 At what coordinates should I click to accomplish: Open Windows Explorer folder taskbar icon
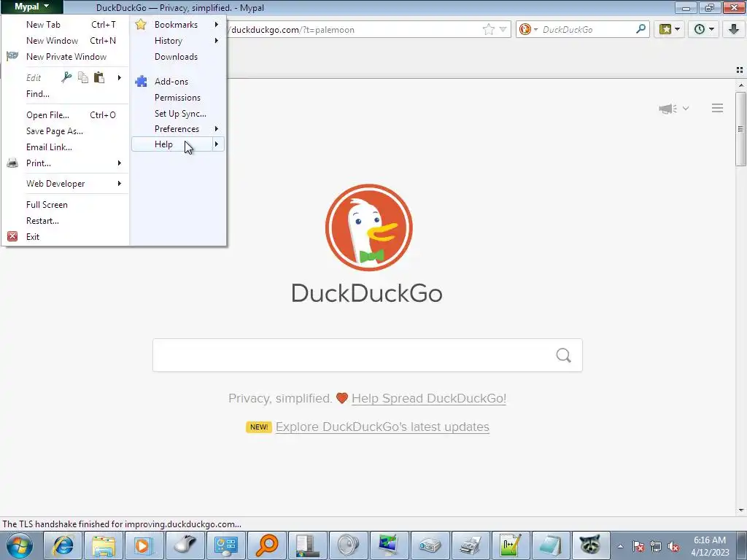[x=104, y=545]
